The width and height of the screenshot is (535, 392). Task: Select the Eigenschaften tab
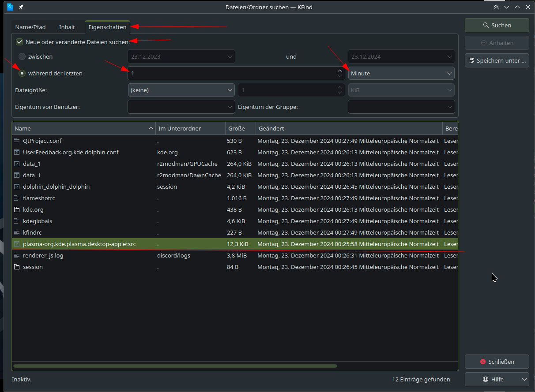click(x=107, y=27)
